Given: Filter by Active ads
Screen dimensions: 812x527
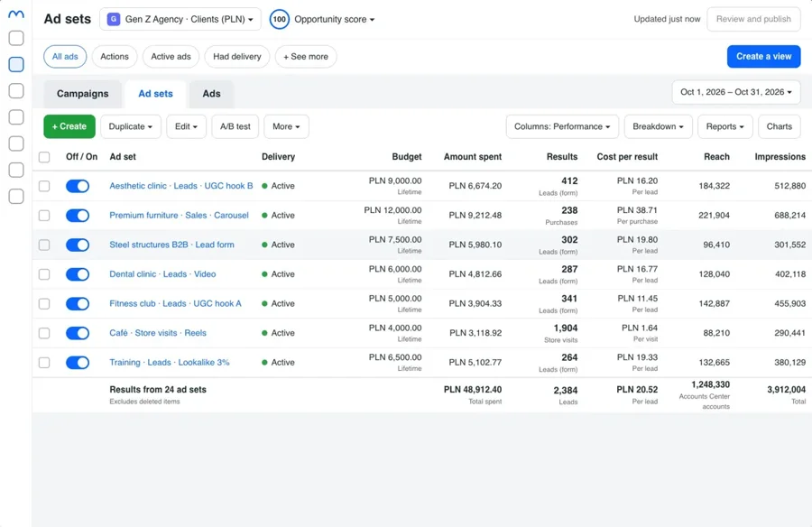Looking at the screenshot, I should click(x=171, y=57).
